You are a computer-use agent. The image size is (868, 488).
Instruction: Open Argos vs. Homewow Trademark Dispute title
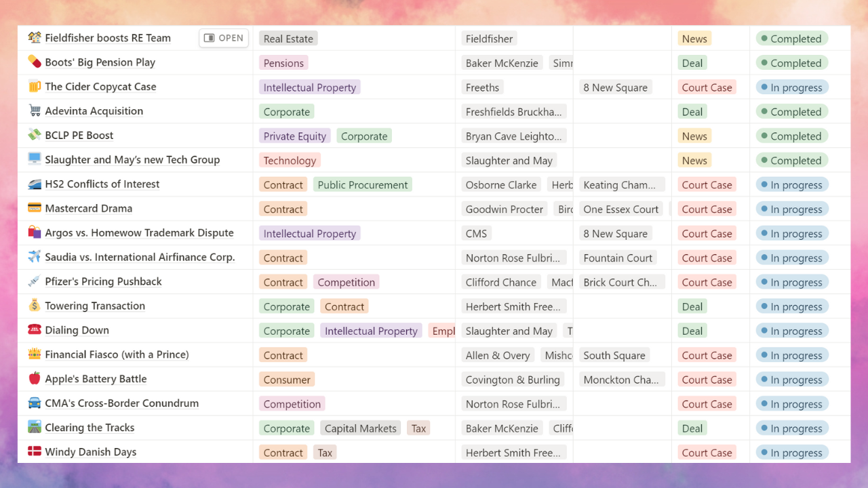coord(139,233)
